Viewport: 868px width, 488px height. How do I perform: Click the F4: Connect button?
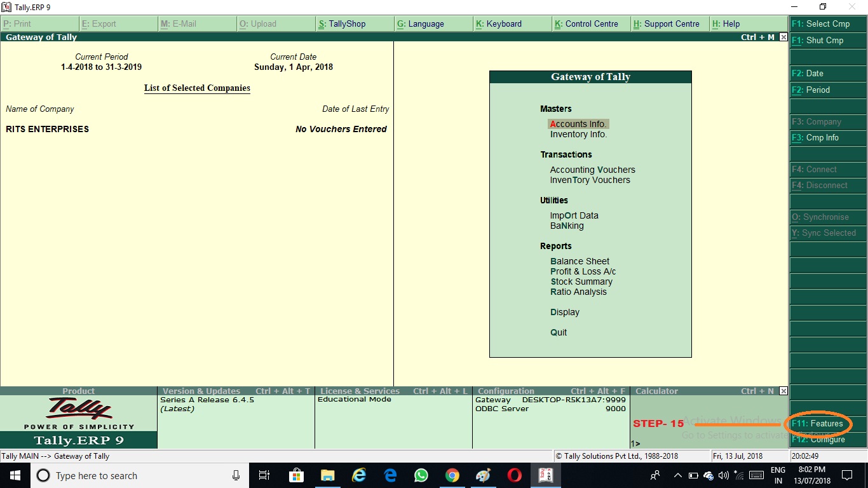[828, 169]
